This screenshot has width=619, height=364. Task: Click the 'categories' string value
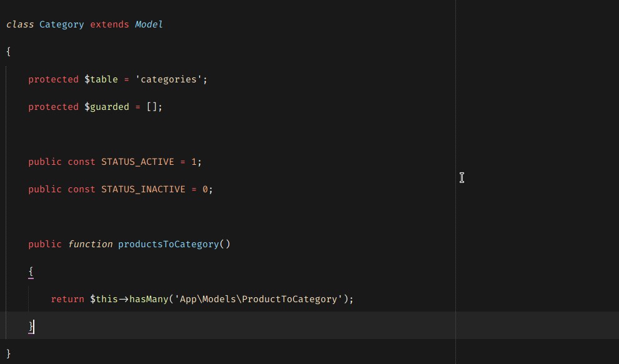coord(169,79)
